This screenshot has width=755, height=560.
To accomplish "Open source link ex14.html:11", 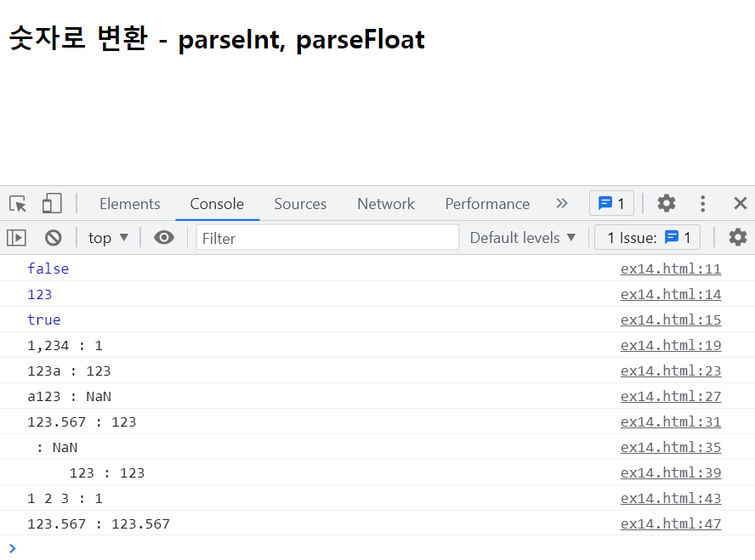I will click(x=670, y=269).
